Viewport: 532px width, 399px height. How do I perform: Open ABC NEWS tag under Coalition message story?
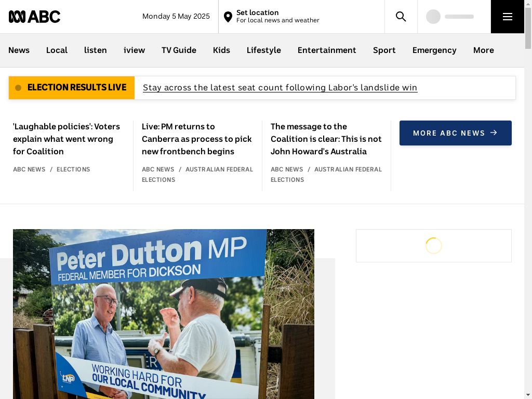tap(287, 169)
